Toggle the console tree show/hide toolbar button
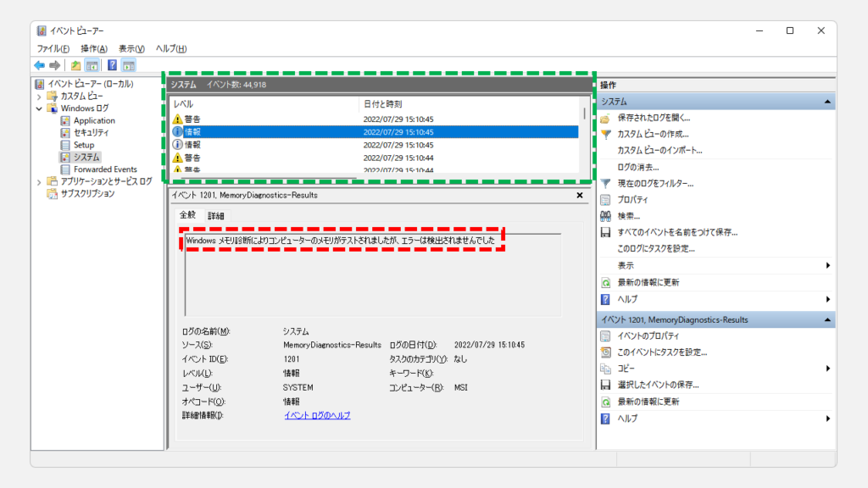Image resolution: width=868 pixels, height=488 pixels. click(92, 65)
